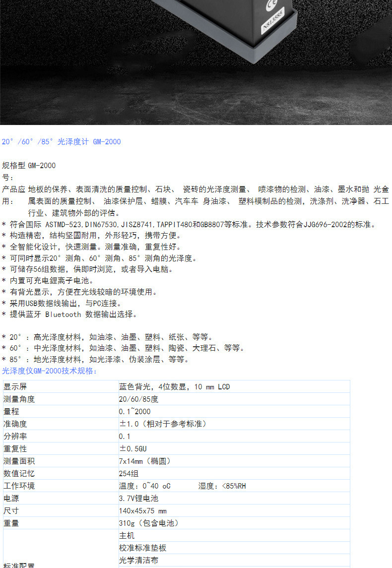Viewport: 392px width, 568px height.
Task: Click the table cell '量程'
Action: tap(61, 412)
